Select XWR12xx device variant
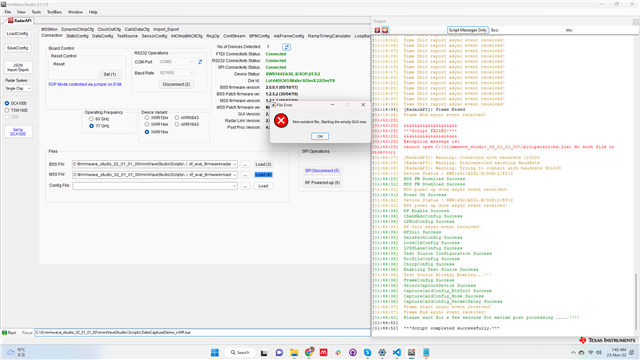This screenshot has width=640, height=360. coord(147,118)
